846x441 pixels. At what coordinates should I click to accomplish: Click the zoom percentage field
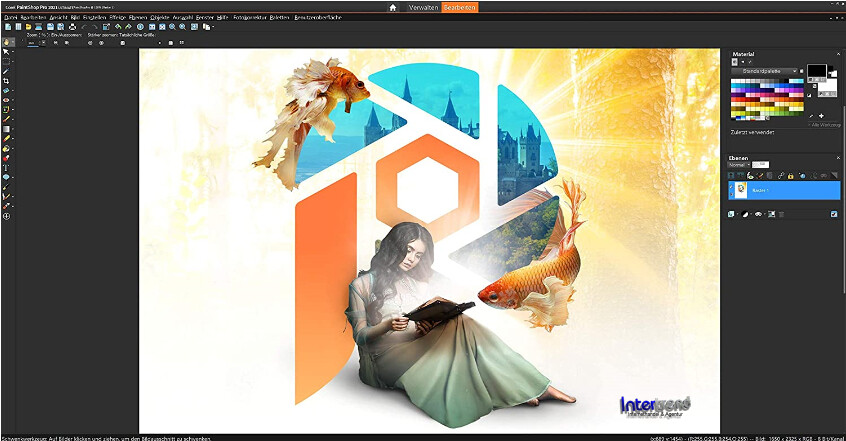point(33,43)
